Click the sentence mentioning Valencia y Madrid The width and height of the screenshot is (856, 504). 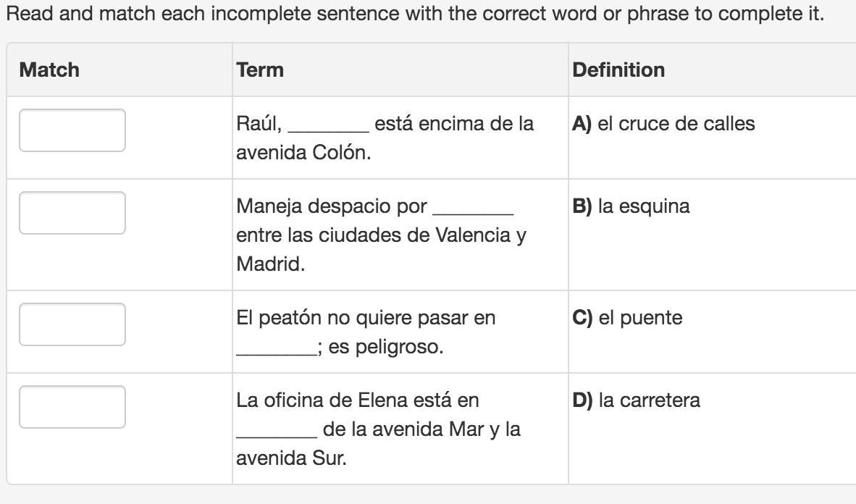[381, 235]
